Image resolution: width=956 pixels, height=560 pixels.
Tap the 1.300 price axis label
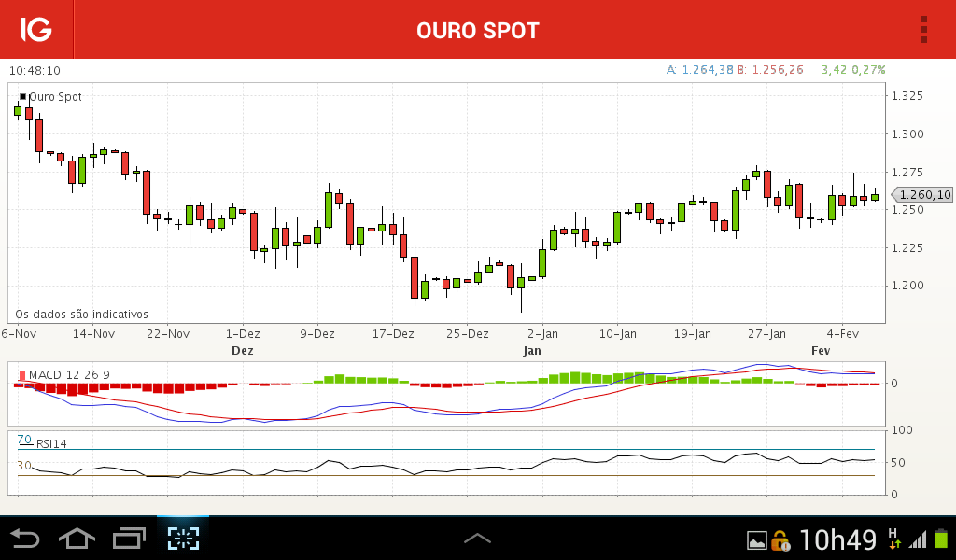click(x=907, y=134)
